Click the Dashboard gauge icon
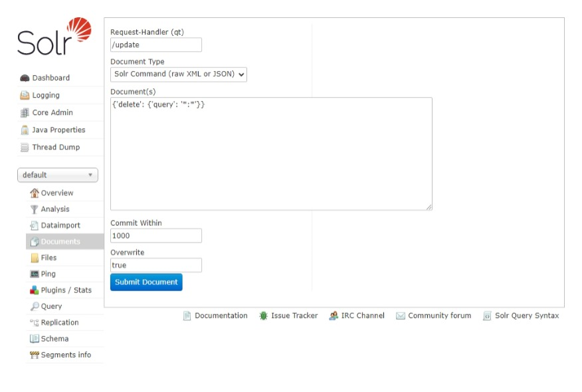The image size is (582, 392). coord(25,78)
